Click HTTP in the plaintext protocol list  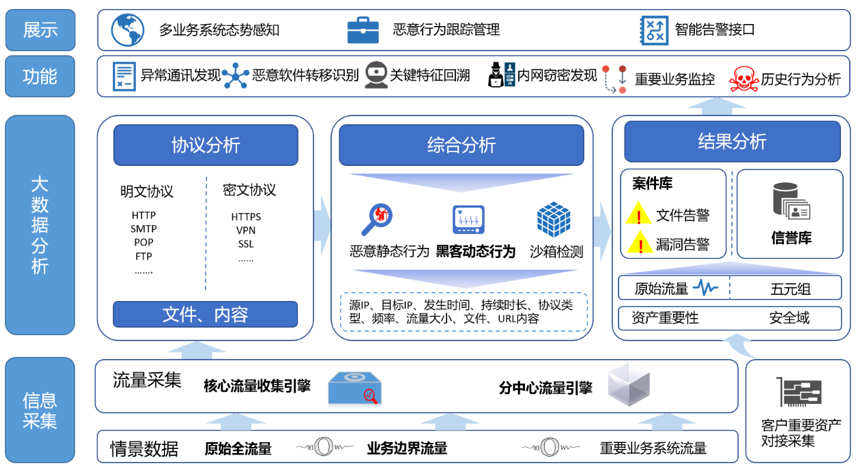click(x=143, y=215)
